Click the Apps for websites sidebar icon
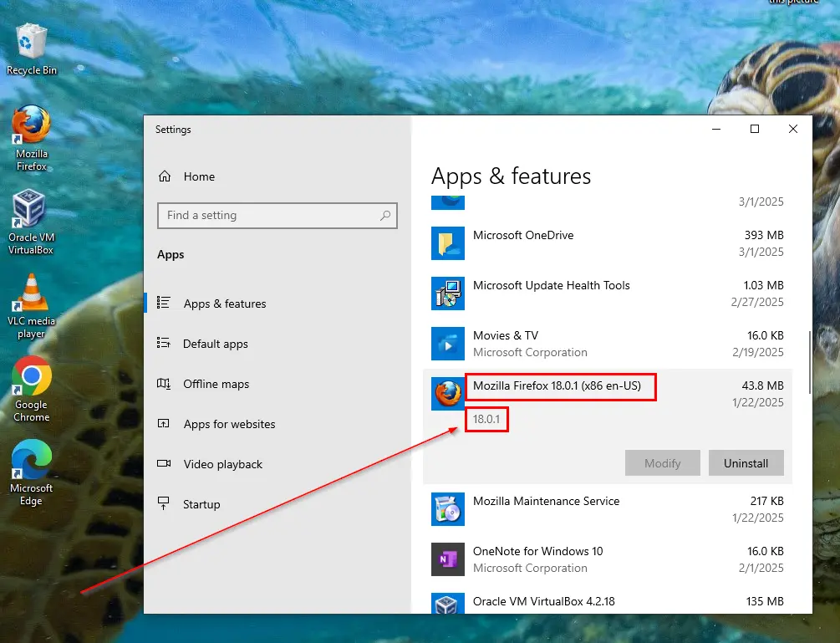840x643 pixels. click(163, 423)
